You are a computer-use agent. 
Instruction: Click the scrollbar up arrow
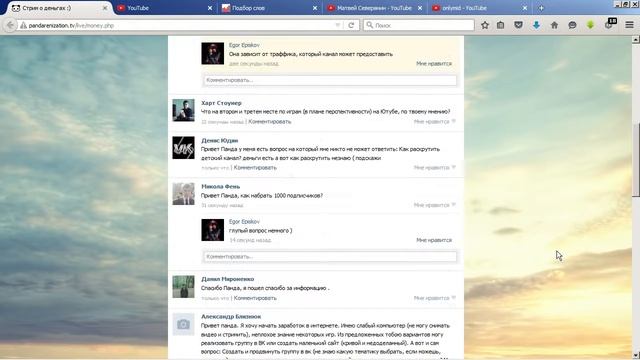(x=636, y=40)
